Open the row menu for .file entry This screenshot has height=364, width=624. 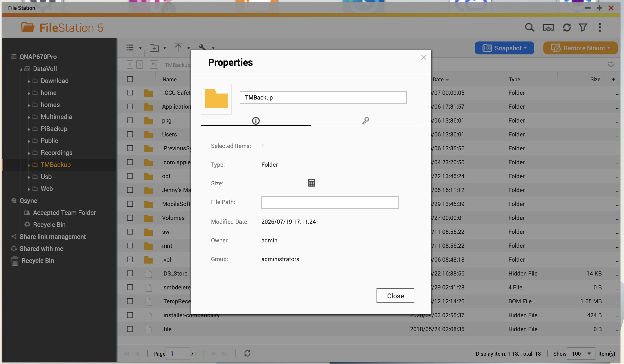coord(617,330)
